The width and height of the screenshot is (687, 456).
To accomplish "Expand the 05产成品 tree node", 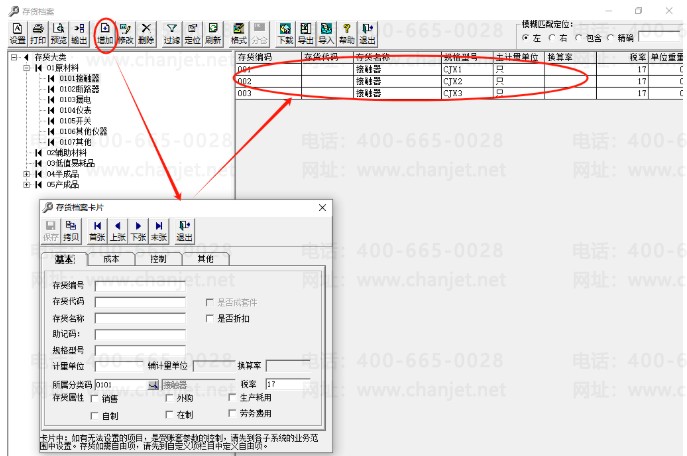I will (27, 184).
